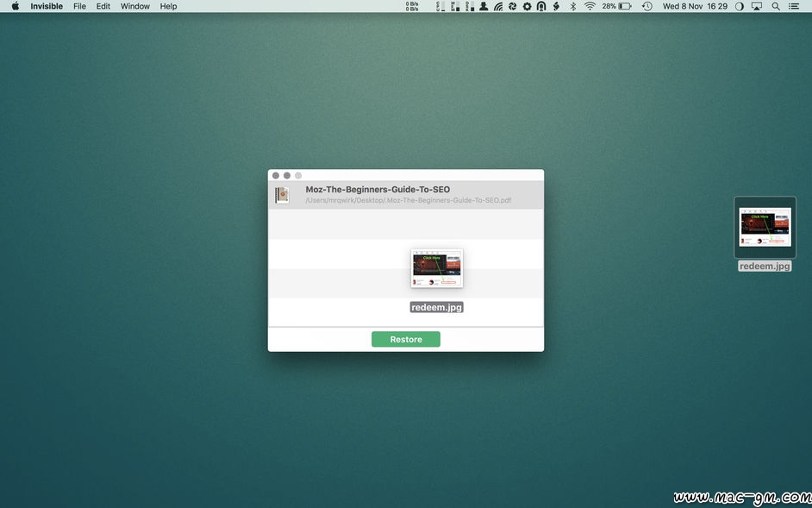Click the gear menu bar icon
The height and width of the screenshot is (508, 812).
tap(528, 6)
